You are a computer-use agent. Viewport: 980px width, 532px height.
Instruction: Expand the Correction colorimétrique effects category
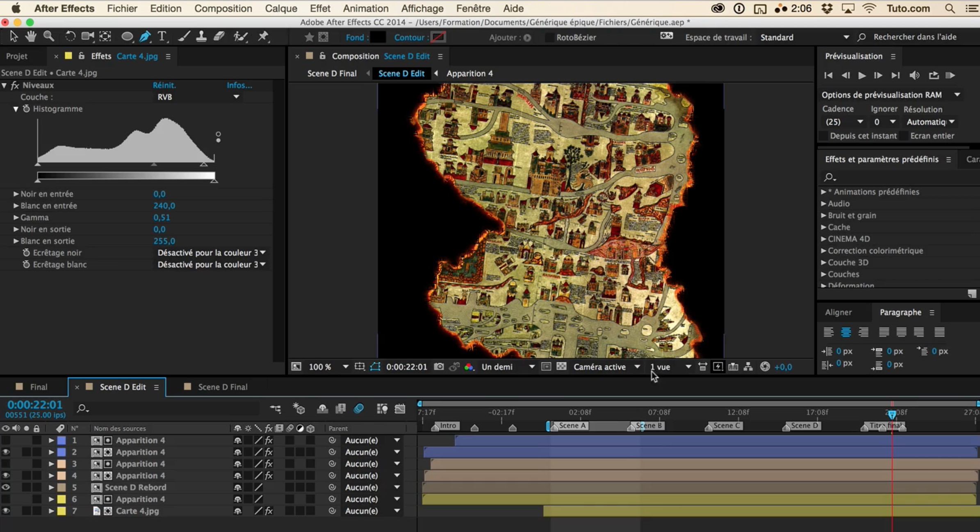click(x=823, y=251)
